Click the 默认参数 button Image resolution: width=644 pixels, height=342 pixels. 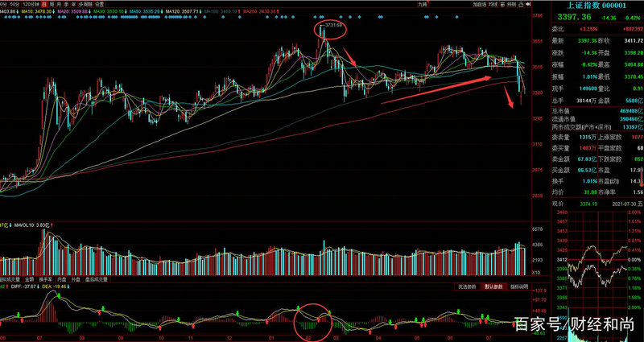(x=492, y=286)
